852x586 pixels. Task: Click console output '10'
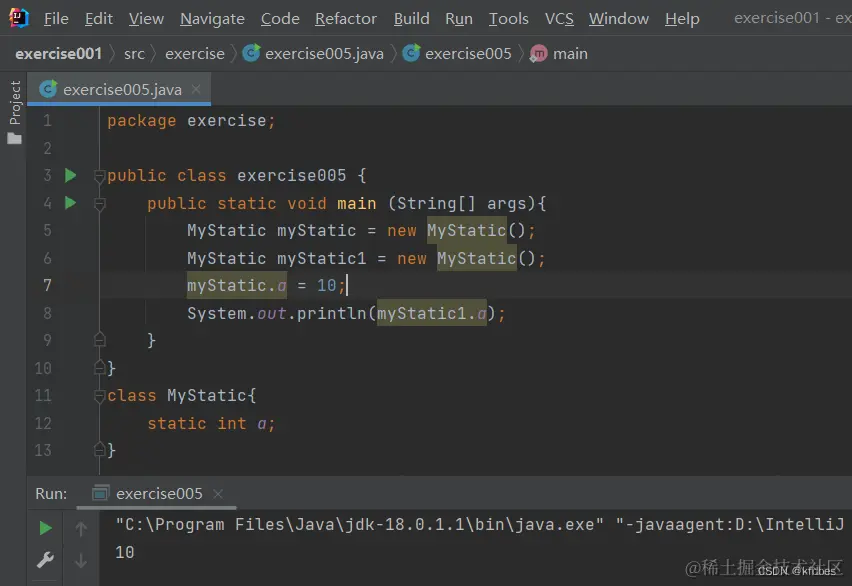(x=124, y=553)
